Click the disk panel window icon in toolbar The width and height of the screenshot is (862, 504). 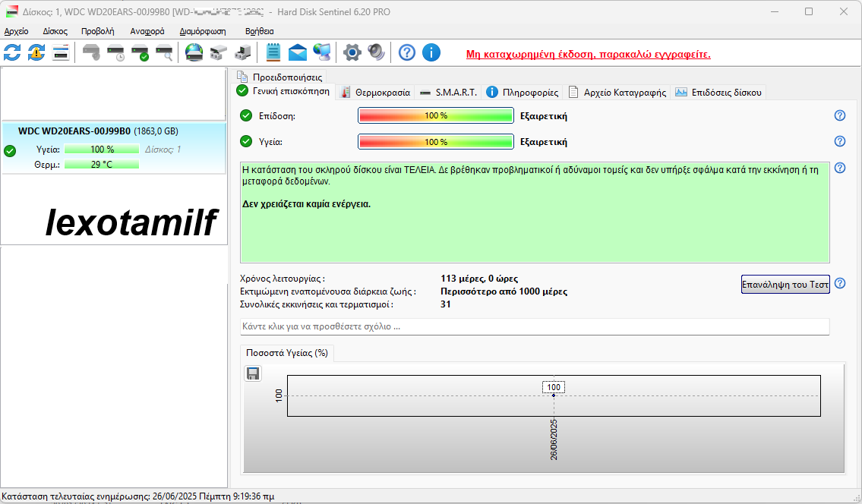[61, 53]
